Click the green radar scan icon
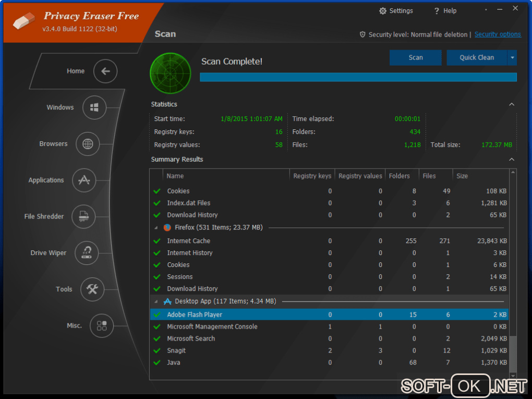Screen dimensions: 532x399 (x=171, y=73)
